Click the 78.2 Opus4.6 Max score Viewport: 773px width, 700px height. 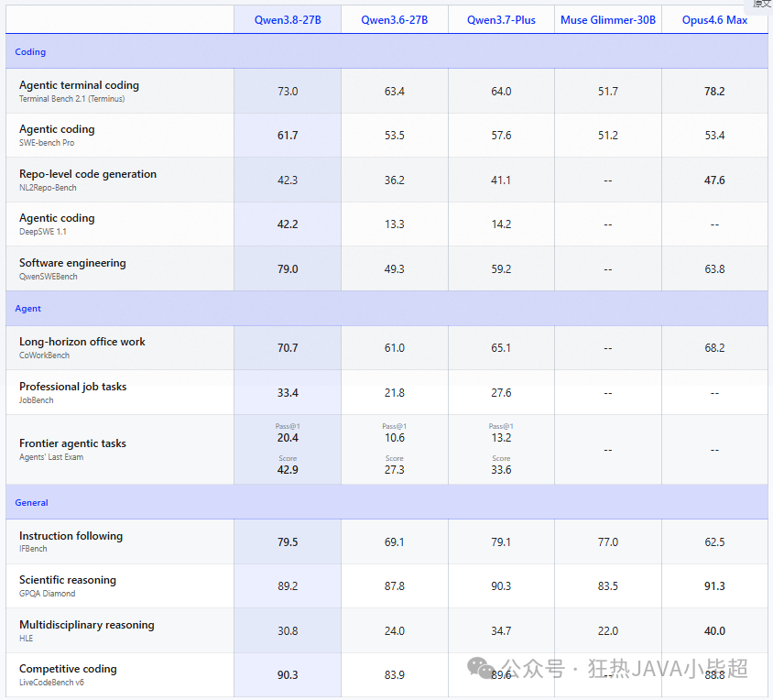[x=714, y=92]
